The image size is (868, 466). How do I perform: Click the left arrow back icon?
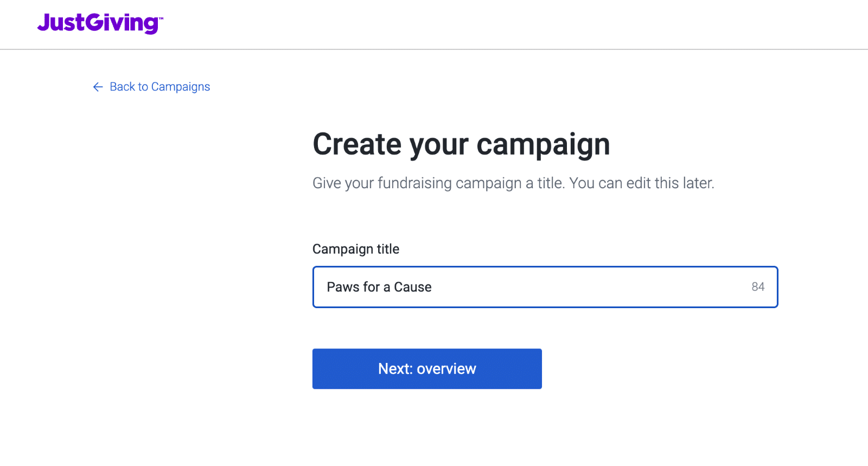tap(98, 87)
